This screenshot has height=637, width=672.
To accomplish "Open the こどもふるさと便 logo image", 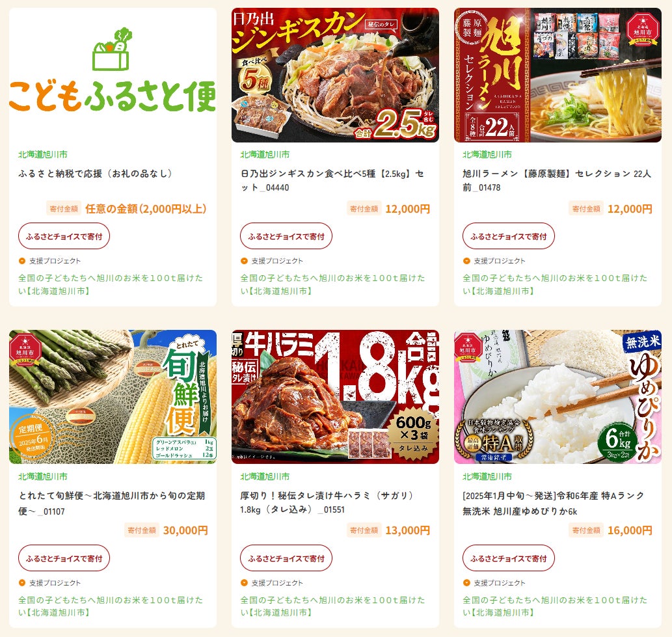I will point(113,75).
